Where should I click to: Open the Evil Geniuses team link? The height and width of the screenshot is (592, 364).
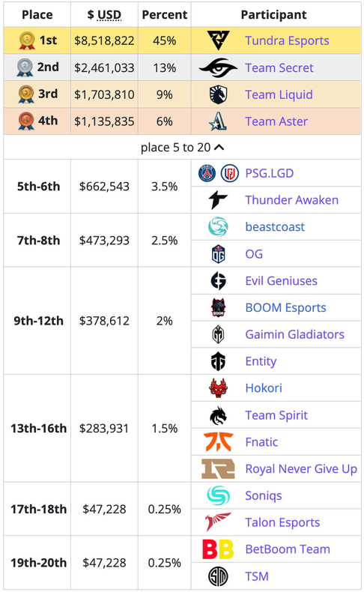(281, 280)
